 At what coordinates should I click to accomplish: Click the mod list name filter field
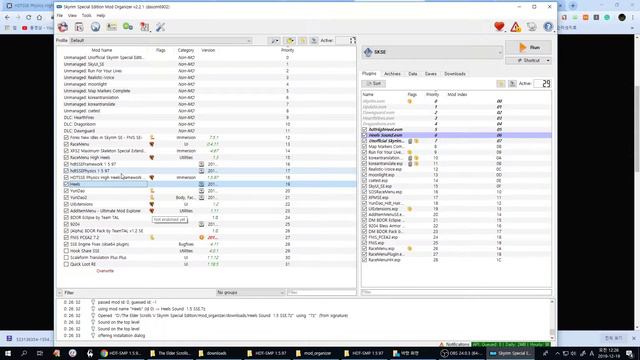click(x=321, y=293)
